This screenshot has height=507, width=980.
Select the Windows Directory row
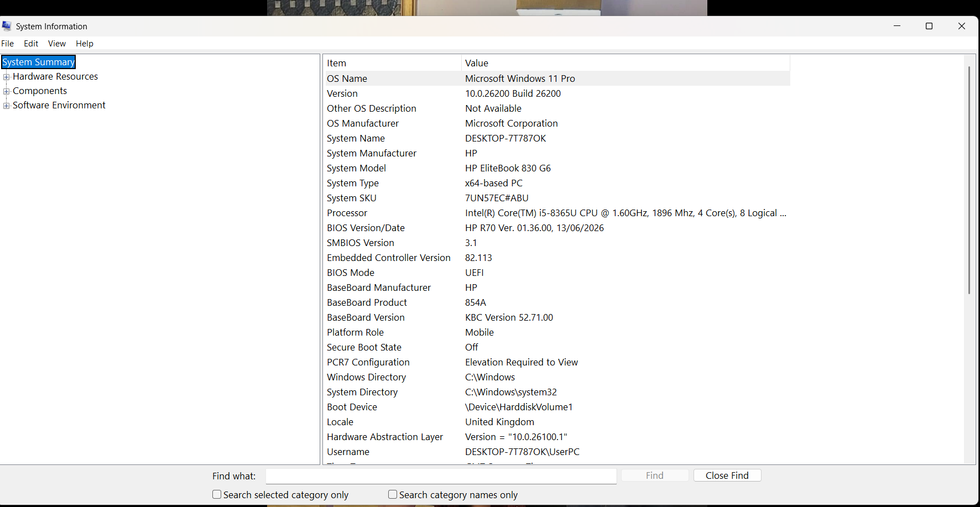click(557, 377)
